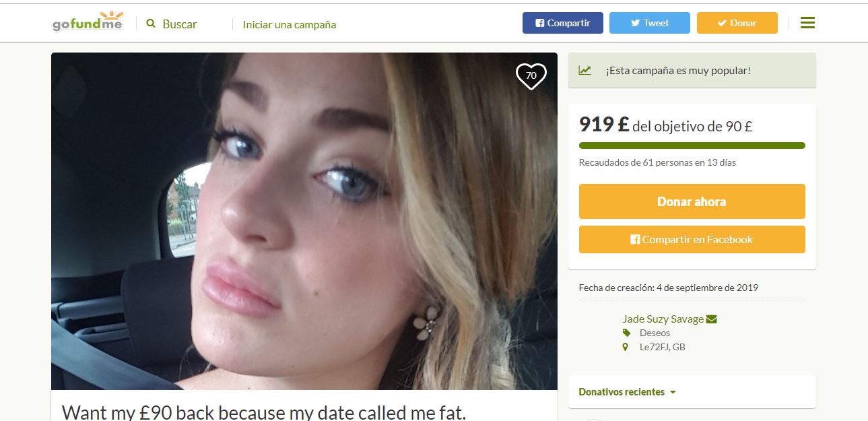
Task: Expand the Donativos recientes dropdown
Action: pos(627,392)
